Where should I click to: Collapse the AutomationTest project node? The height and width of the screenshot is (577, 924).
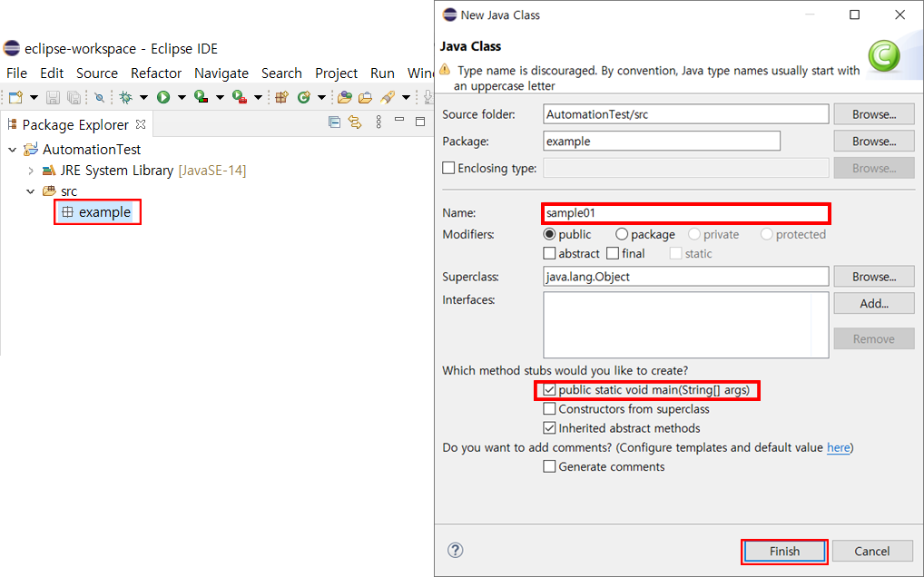tap(13, 150)
